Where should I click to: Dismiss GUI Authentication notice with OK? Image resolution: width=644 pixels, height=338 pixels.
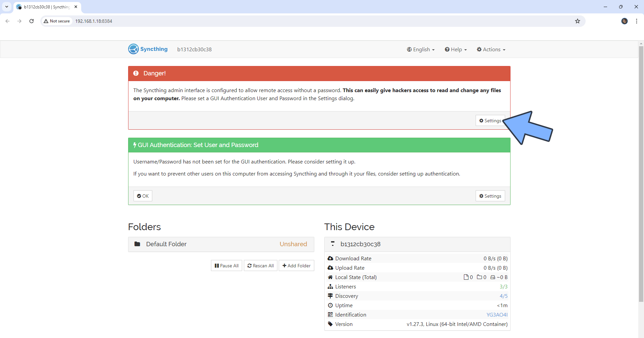pos(143,196)
